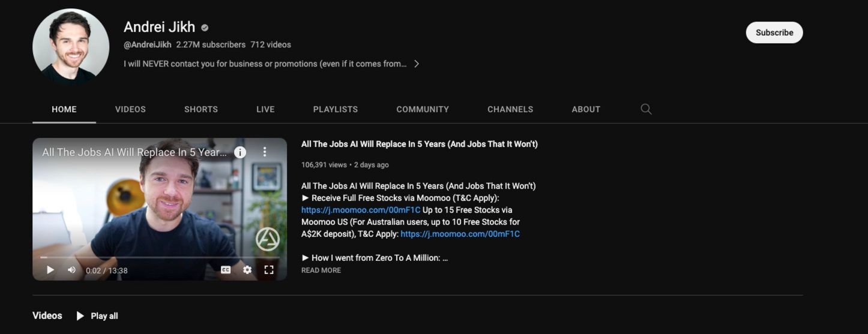Expand the channel description chevron
The height and width of the screenshot is (334, 868).
point(417,64)
